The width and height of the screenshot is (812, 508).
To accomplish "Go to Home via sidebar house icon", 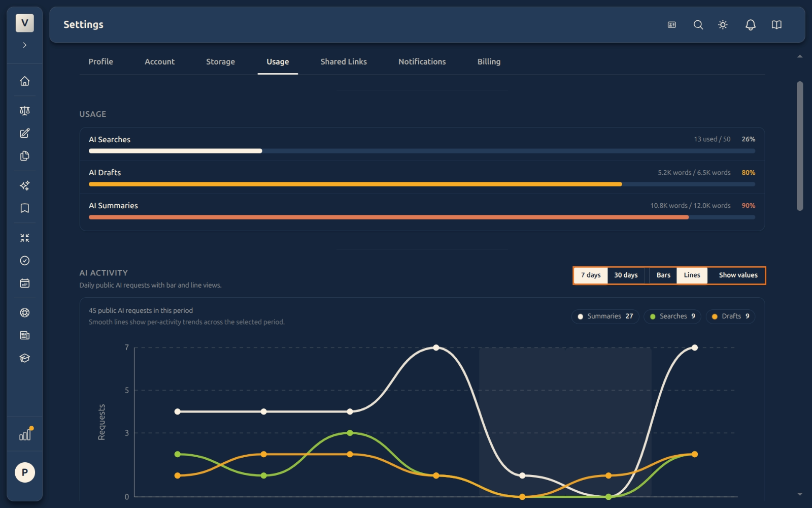I will (24, 81).
